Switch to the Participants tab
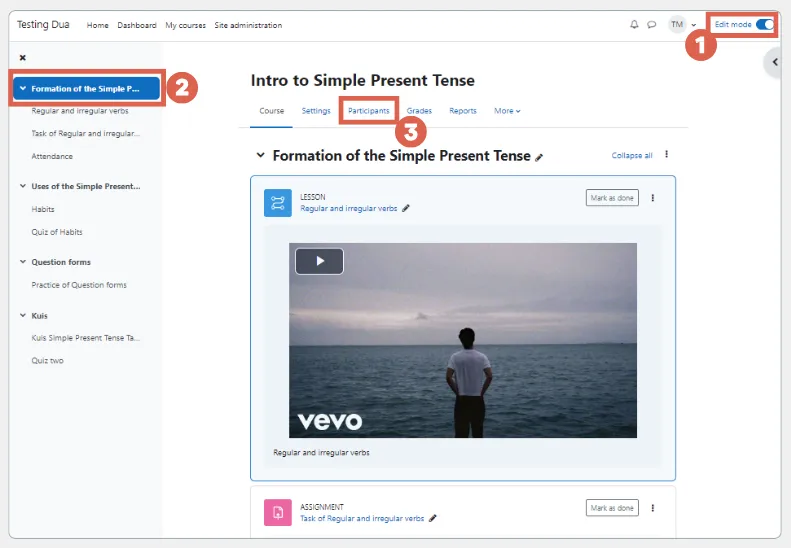The image size is (791, 548). (368, 111)
